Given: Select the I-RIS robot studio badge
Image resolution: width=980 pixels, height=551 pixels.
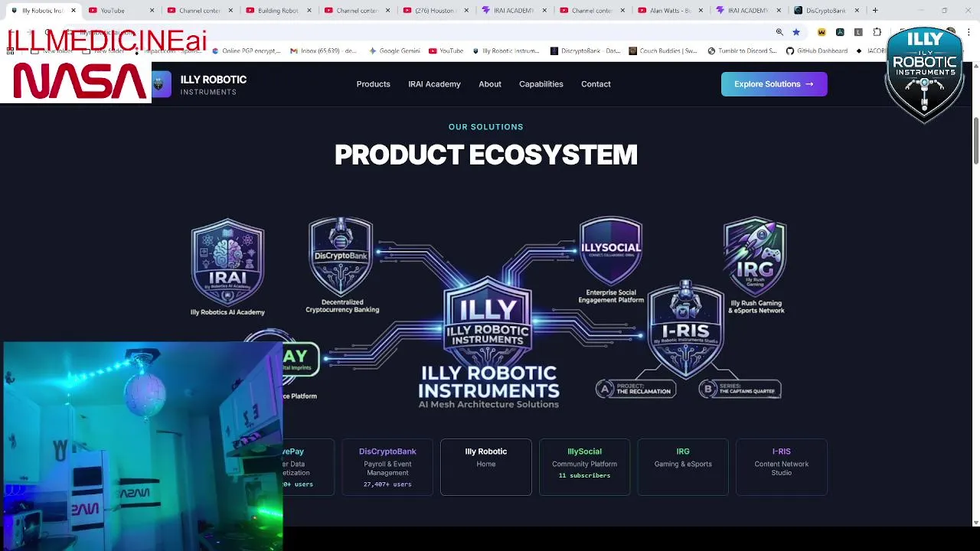Looking at the screenshot, I should click(685, 330).
